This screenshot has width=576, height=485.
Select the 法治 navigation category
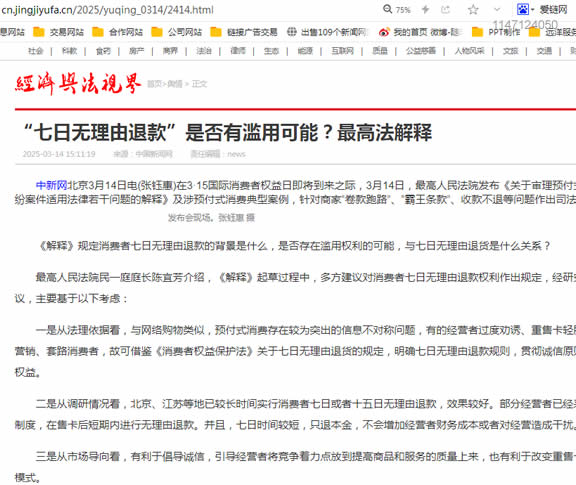pos(204,51)
